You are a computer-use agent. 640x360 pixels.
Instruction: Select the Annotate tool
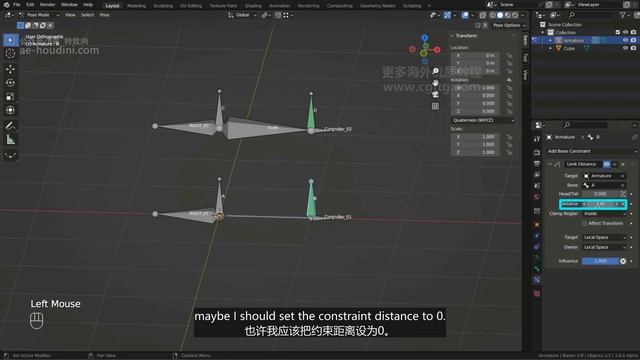point(11,126)
